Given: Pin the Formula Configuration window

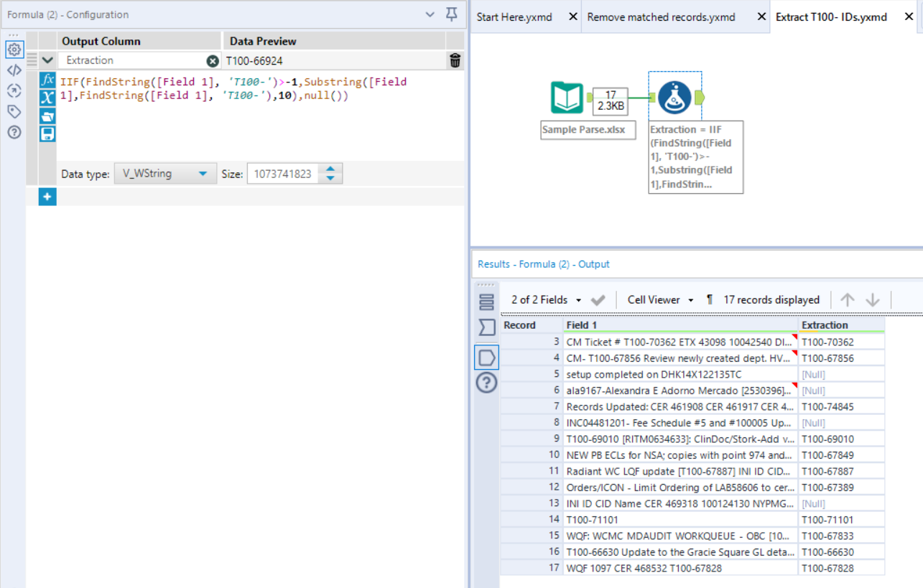Looking at the screenshot, I should click(451, 15).
